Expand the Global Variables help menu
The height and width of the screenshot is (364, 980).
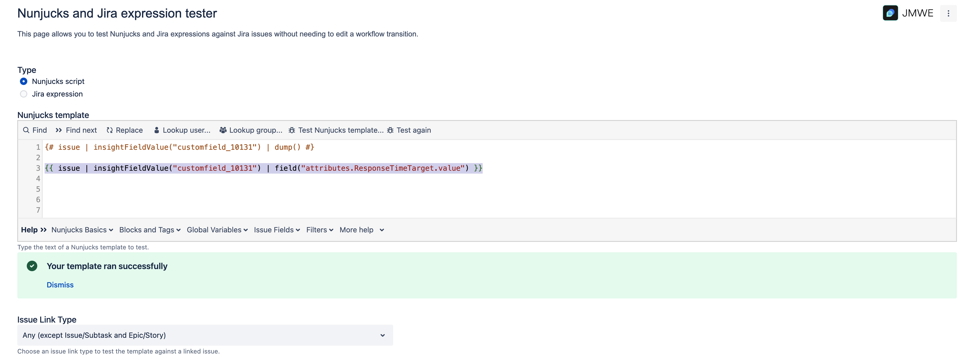217,230
